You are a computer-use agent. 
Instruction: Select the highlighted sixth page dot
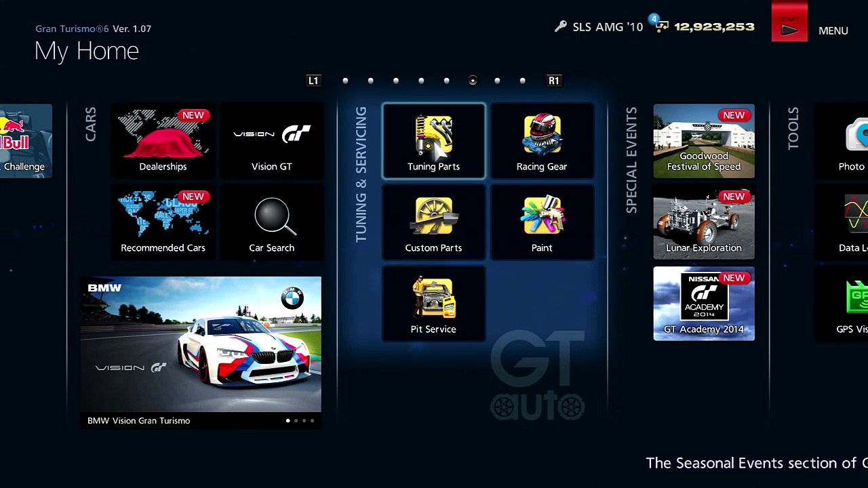[x=473, y=81]
